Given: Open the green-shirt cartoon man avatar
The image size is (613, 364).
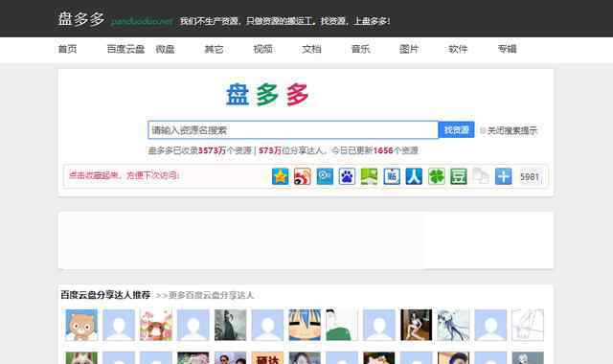Looking at the screenshot, I should pos(342,325).
